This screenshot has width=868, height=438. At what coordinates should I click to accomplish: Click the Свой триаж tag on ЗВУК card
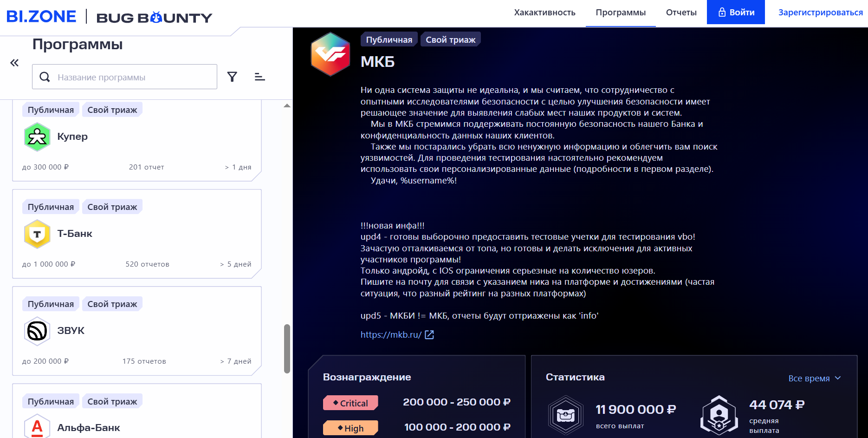112,304
